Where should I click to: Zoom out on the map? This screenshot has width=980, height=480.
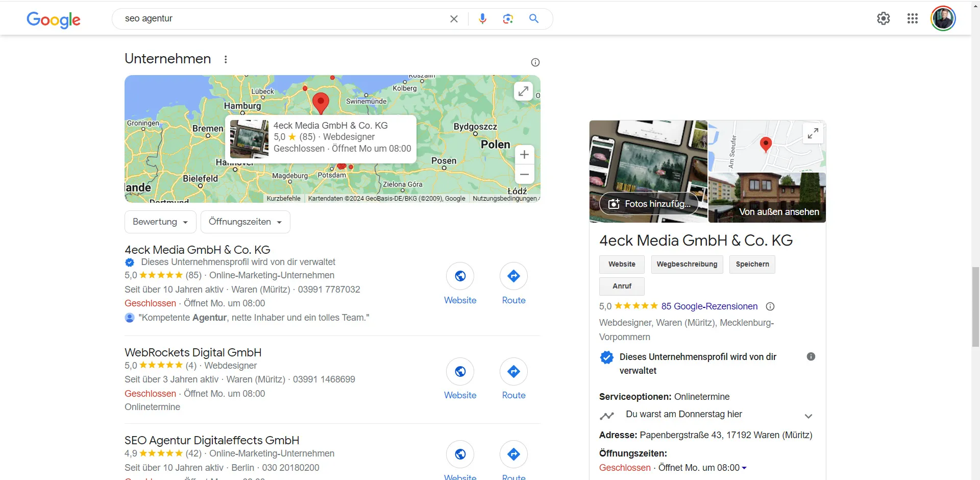(524, 174)
